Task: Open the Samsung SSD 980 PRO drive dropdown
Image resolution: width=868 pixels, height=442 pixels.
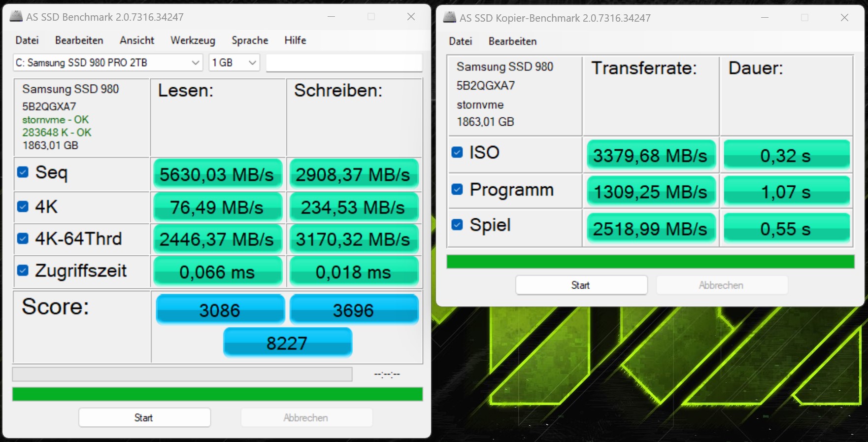Action: coord(107,63)
